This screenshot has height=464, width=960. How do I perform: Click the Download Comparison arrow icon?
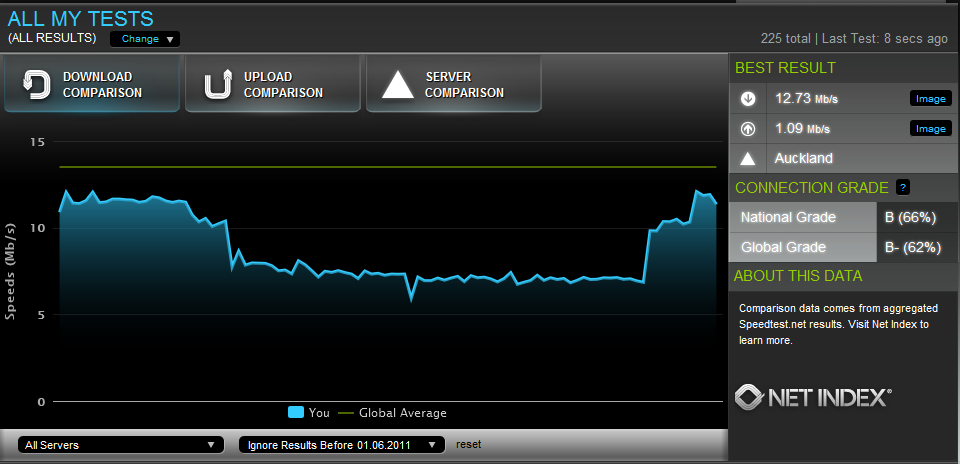pos(37,85)
